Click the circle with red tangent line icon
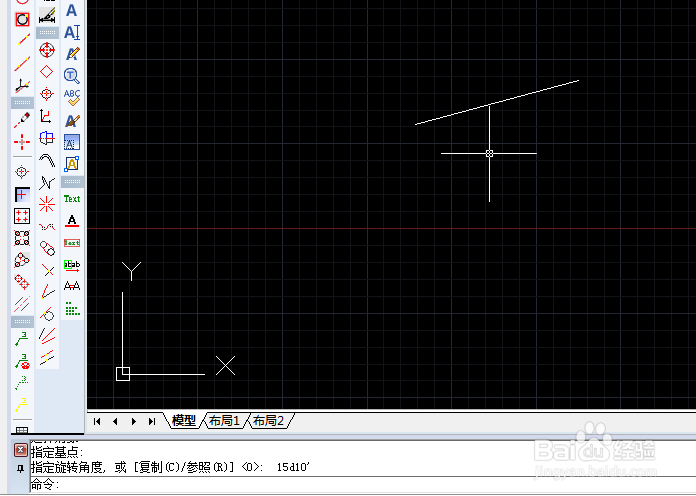 point(47,314)
